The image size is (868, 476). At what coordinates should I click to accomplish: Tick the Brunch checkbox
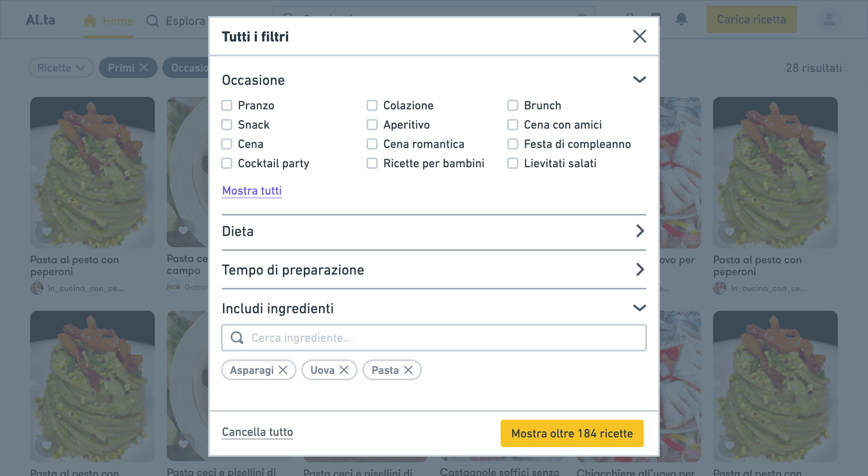pos(513,105)
